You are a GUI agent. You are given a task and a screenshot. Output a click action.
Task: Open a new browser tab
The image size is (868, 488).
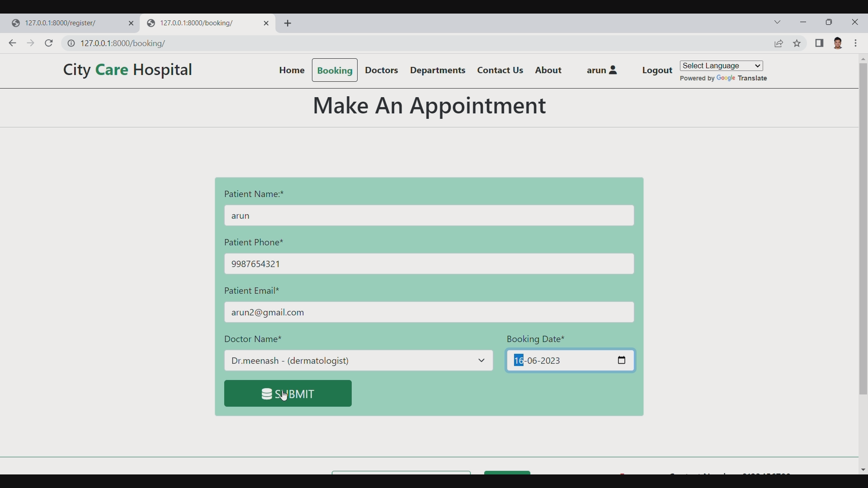(288, 23)
